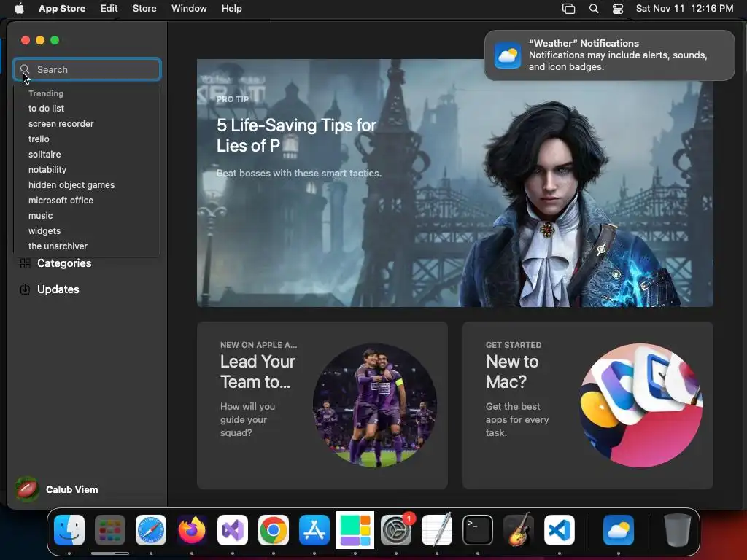Launch Google Chrome from the Dock
Screen dimensions: 747x560
tap(274, 530)
